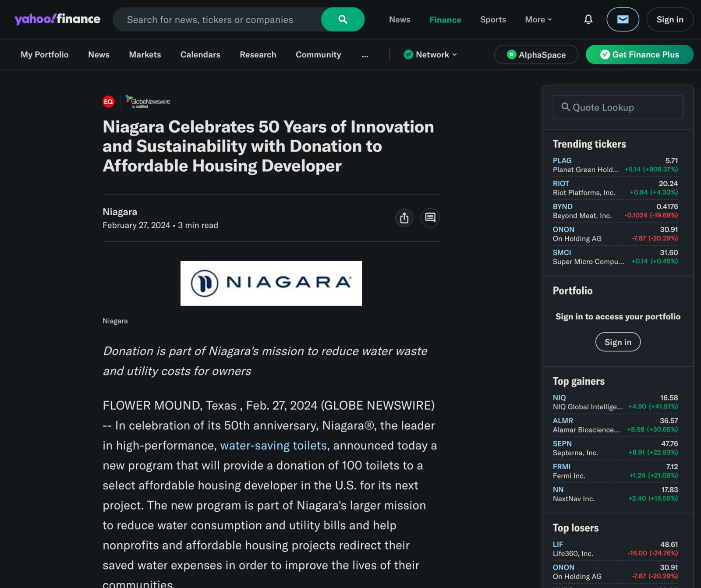Open the Mail envelope icon
This screenshot has width=701, height=588.
[x=623, y=19]
